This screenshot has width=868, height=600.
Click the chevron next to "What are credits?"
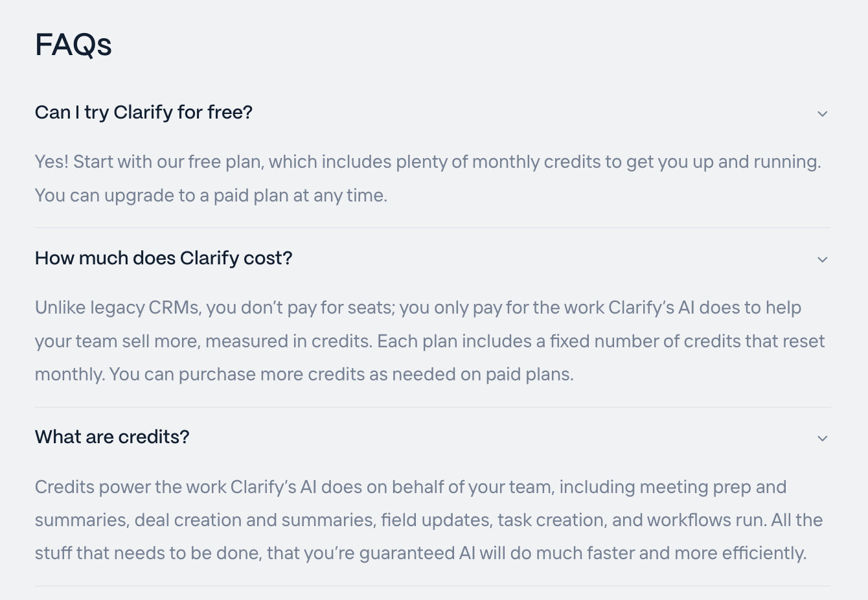pos(822,439)
